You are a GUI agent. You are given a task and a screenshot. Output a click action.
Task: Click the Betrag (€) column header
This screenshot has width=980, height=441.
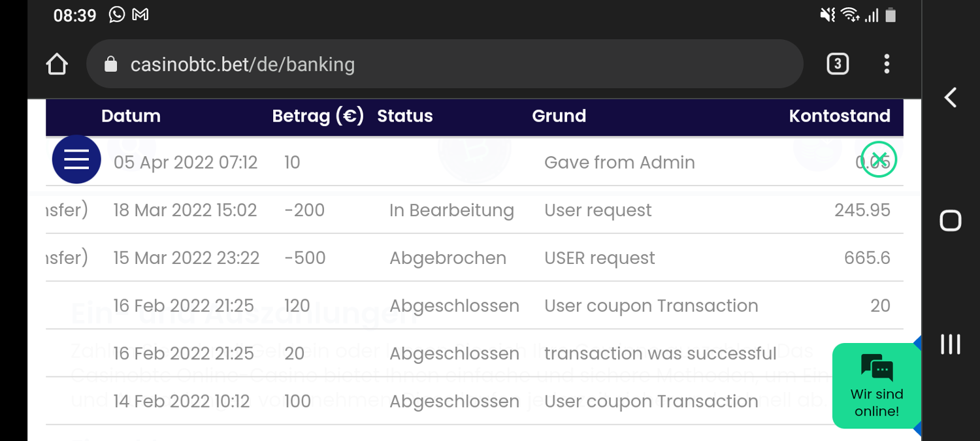[x=318, y=116]
